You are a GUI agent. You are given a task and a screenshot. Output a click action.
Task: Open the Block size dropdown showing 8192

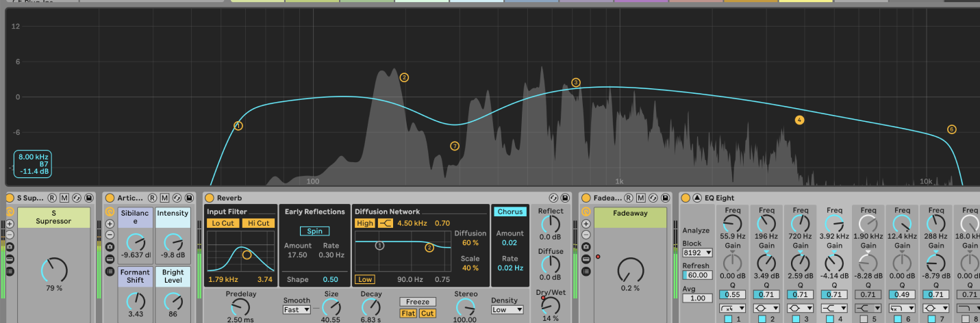696,253
